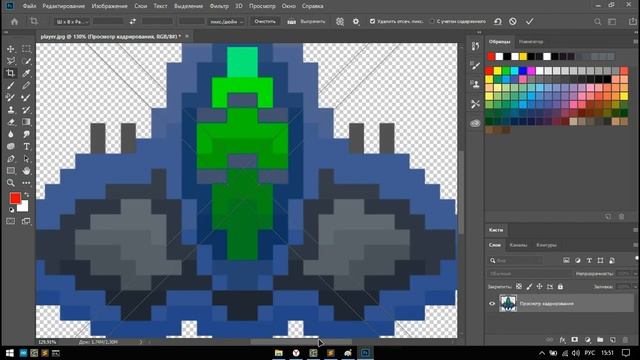
Task: Select the Eyedropper tool
Action: pos(26,73)
